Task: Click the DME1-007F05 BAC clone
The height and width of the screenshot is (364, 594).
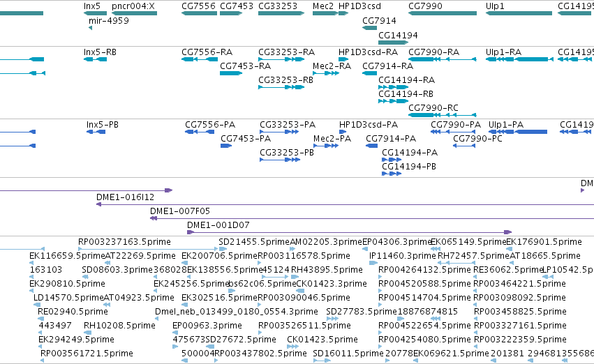Action: (x=372, y=218)
